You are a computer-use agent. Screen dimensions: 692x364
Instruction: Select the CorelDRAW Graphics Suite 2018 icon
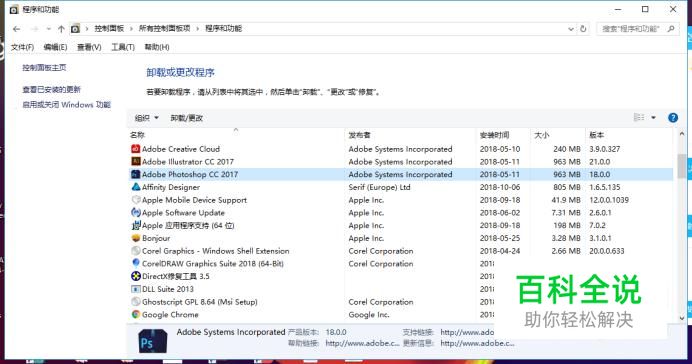tap(136, 263)
